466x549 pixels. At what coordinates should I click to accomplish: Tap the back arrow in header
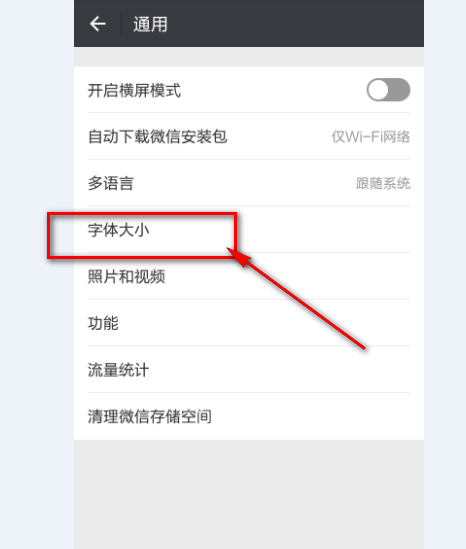pos(98,24)
